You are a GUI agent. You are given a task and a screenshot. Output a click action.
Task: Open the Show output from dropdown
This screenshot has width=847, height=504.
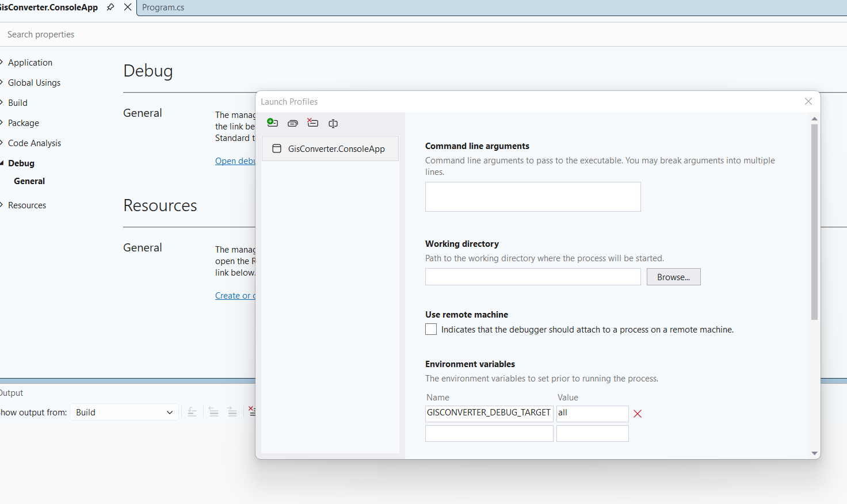coord(124,412)
